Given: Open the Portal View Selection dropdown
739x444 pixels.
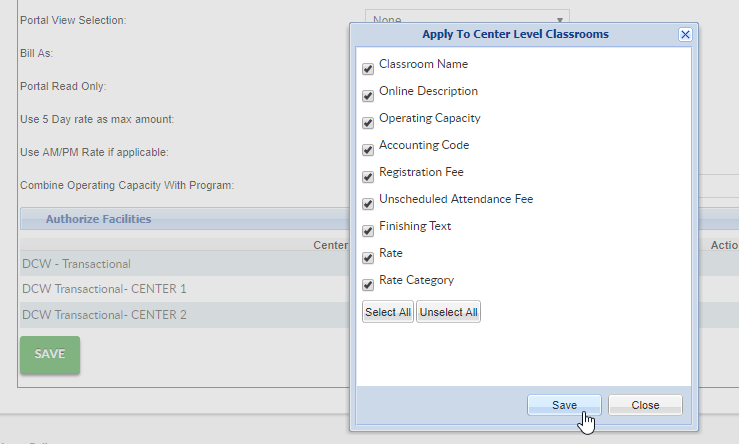Looking at the screenshot, I should coord(467,19).
